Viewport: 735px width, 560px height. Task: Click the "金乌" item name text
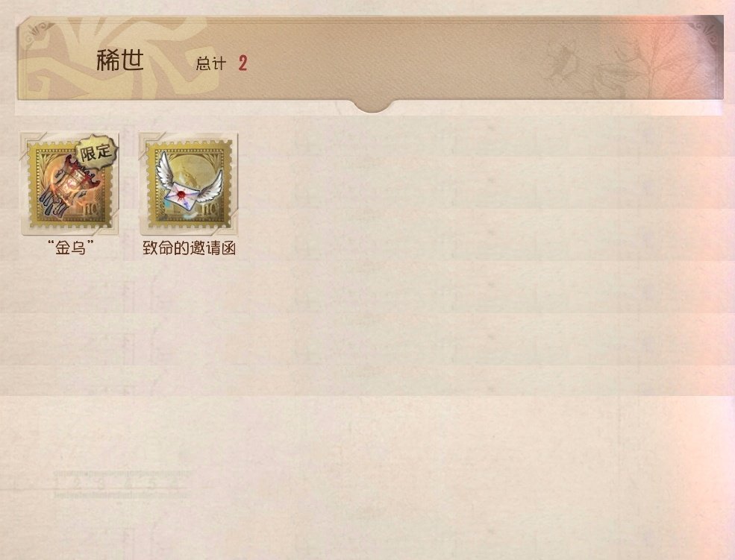click(70, 247)
